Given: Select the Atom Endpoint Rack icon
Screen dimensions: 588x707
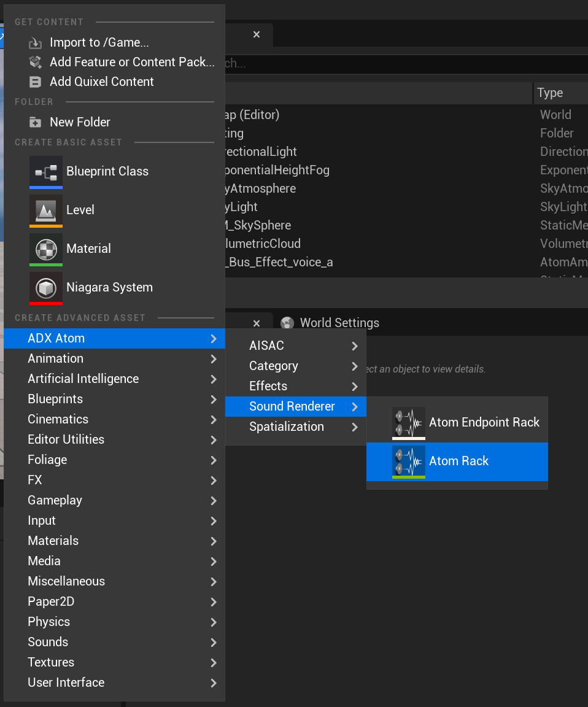Looking at the screenshot, I should tap(408, 423).
